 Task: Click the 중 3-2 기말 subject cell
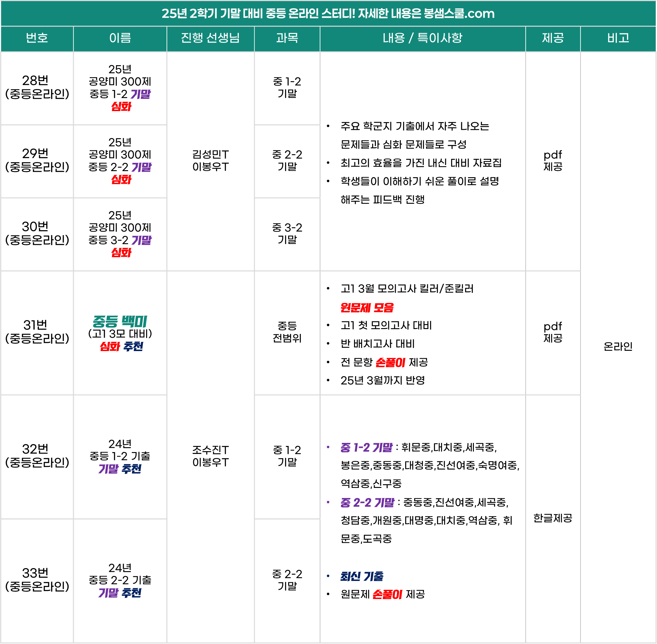[287, 234]
